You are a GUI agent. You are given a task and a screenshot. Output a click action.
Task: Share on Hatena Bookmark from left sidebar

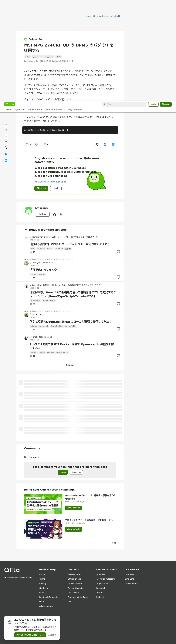(x=6, y=160)
